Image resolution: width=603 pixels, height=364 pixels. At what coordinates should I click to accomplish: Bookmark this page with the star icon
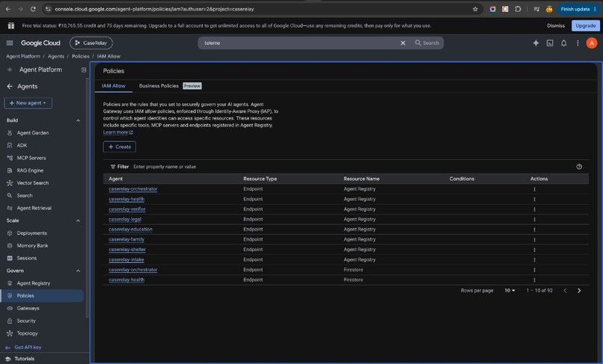tap(475, 9)
